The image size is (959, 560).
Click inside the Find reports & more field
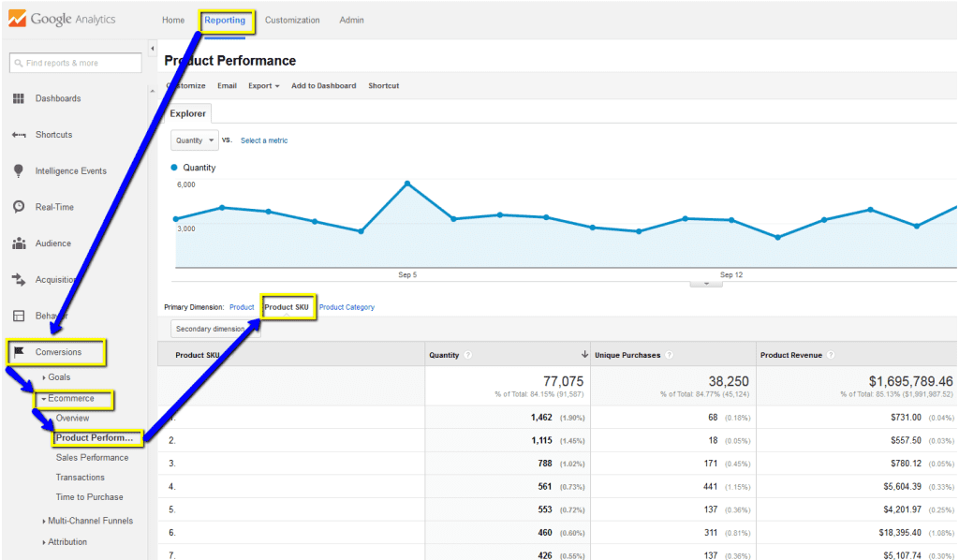pyautogui.click(x=75, y=63)
